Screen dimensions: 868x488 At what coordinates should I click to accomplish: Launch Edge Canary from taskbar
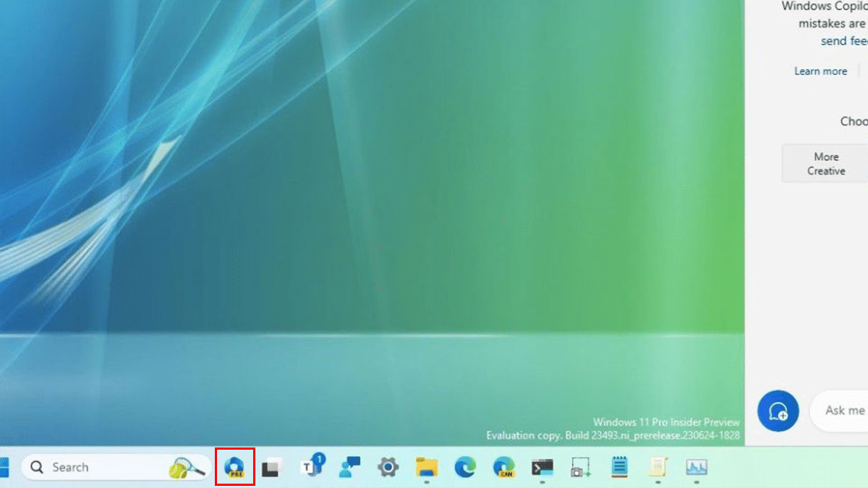503,467
